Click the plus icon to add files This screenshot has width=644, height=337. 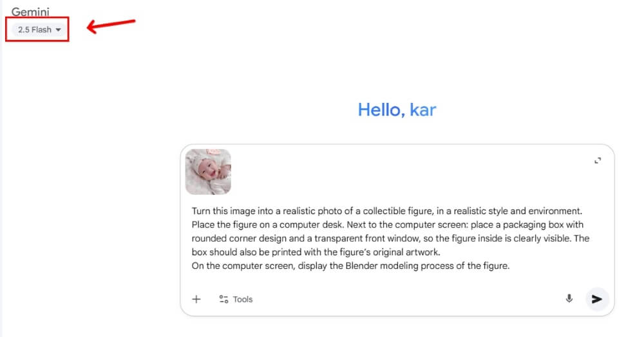[197, 299]
